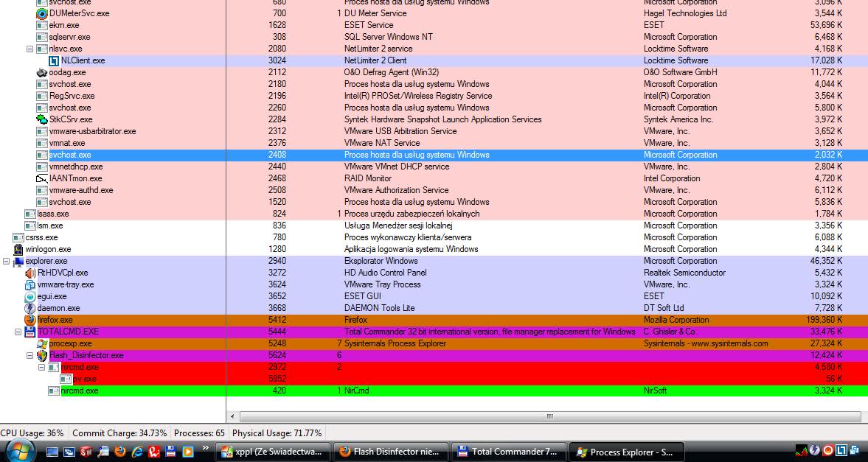Click the Flash_Disinfector.exe shield icon
This screenshot has width=868, height=462.
point(41,355)
